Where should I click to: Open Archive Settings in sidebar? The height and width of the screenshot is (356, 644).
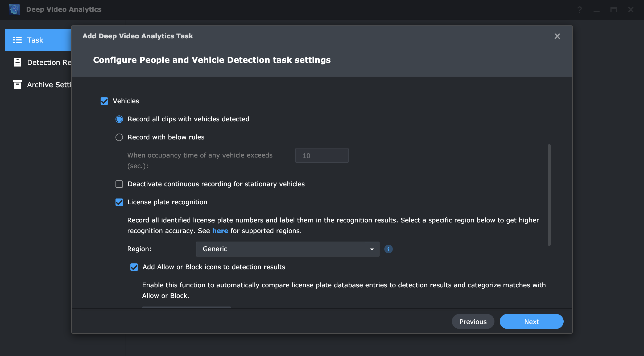[38, 85]
